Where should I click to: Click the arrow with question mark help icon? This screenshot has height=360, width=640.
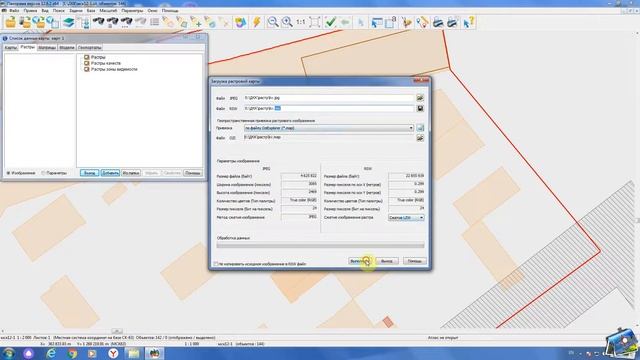pyautogui.click(x=469, y=22)
